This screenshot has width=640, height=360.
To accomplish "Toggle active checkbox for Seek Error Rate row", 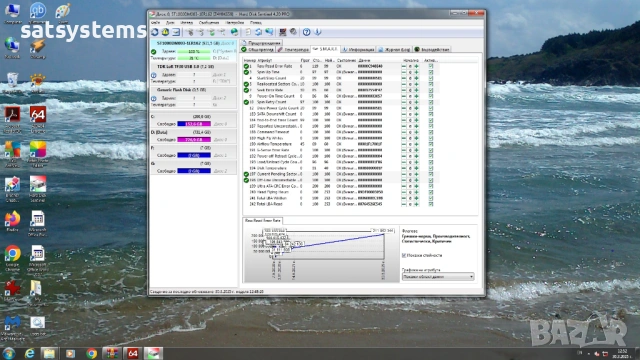I will [431, 90].
